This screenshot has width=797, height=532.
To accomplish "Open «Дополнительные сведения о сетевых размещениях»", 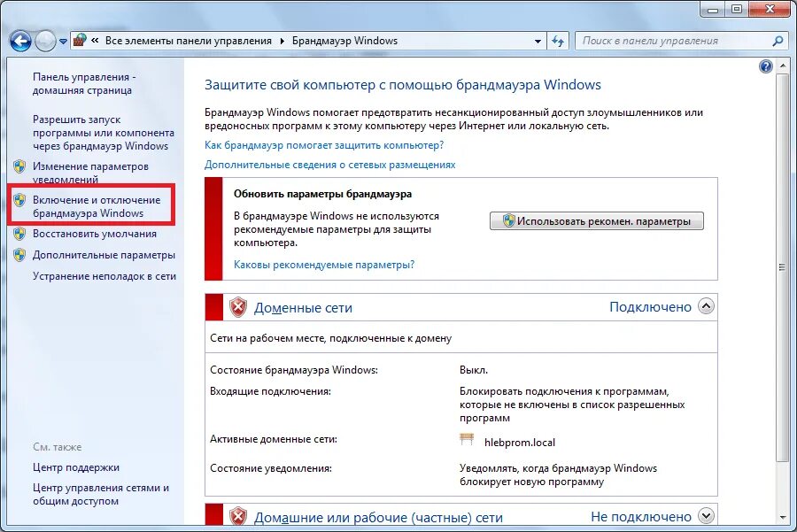I will (330, 165).
